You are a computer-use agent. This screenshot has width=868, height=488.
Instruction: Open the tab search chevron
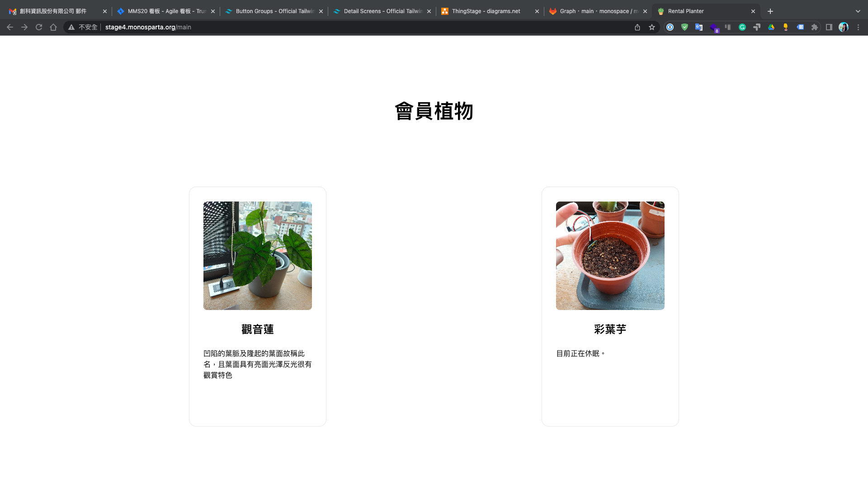pos(857,11)
